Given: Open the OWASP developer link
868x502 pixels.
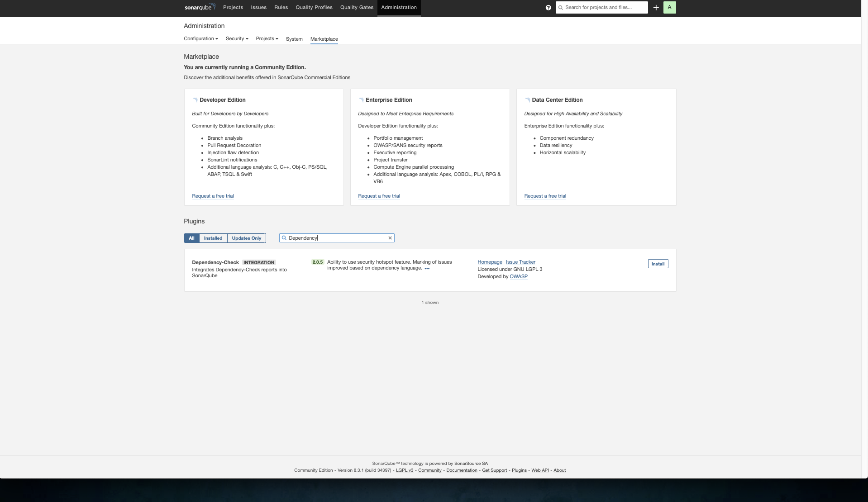Looking at the screenshot, I should tap(519, 277).
